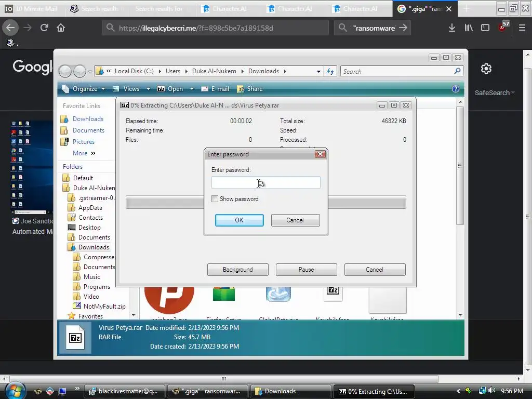
Task: Select Virus Petya.rar 7z icon in details pane
Action: [75, 338]
